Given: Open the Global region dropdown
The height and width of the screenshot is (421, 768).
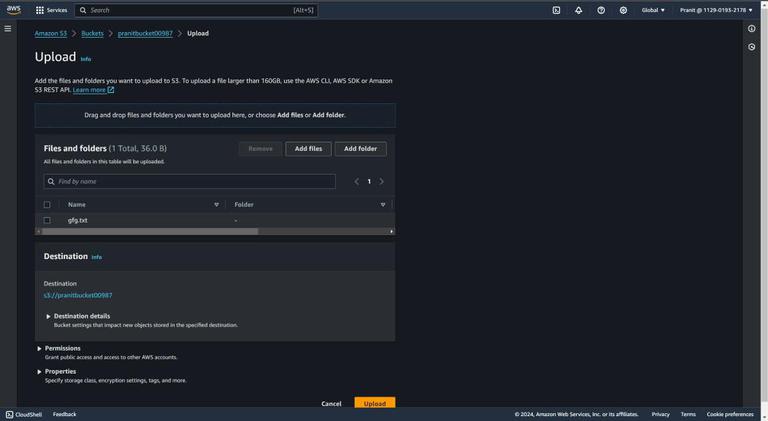Looking at the screenshot, I should pos(653,10).
